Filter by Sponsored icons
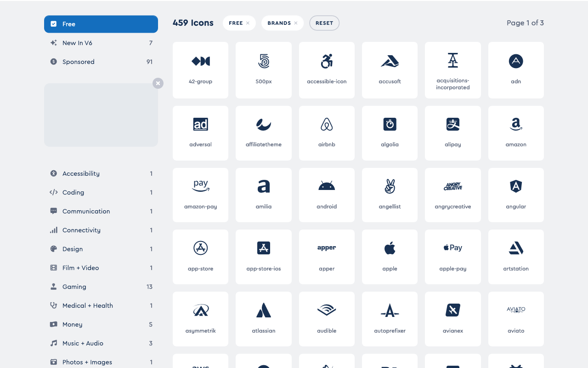Viewport: 588px width, 368px height. (x=101, y=62)
